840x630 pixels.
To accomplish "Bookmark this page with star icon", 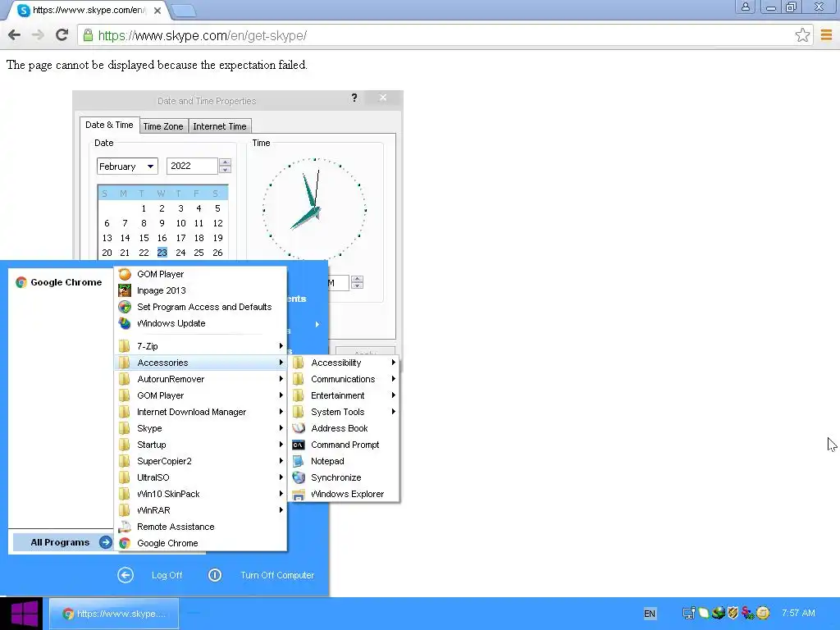I will (802, 35).
